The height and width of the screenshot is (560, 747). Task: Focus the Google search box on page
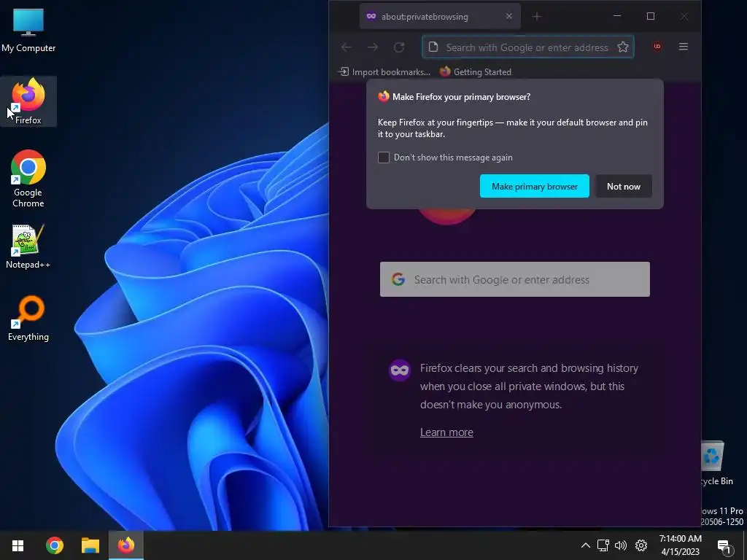(x=514, y=279)
